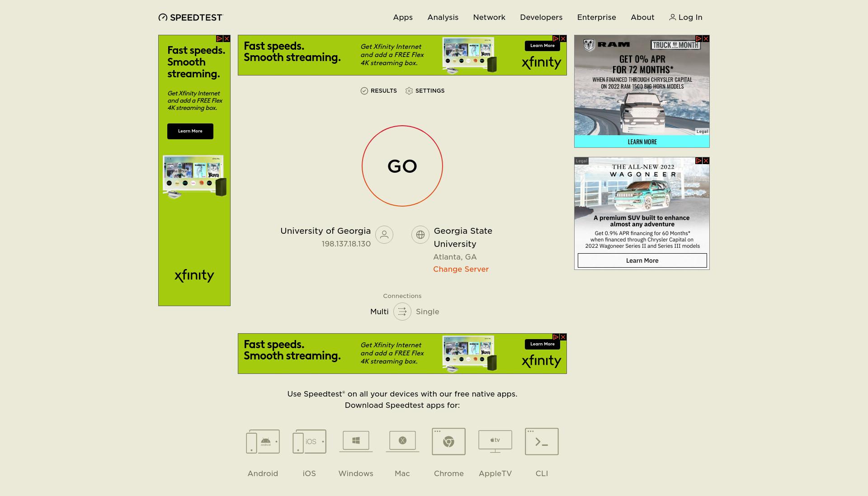Click the Settings gear icon
868x496 pixels.
click(x=409, y=91)
